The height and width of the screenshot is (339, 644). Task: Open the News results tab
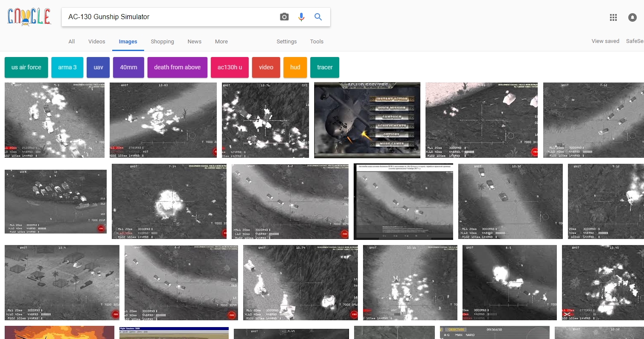(194, 42)
